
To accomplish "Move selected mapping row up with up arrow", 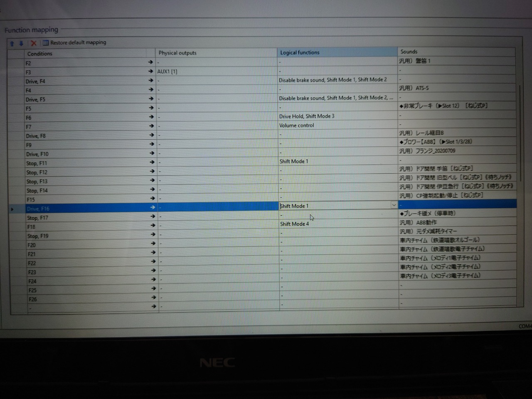I will [x=12, y=43].
